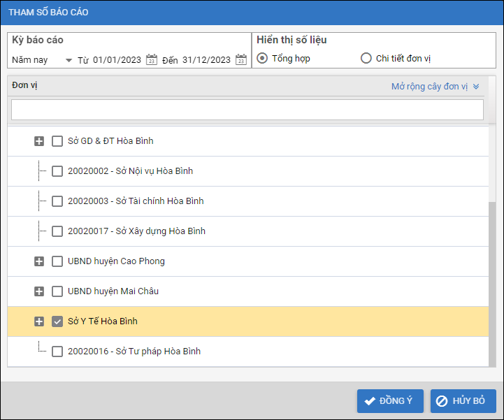504x420 pixels.
Task: Expand the UBND huyện Mai Châu node
Action: tap(39, 291)
